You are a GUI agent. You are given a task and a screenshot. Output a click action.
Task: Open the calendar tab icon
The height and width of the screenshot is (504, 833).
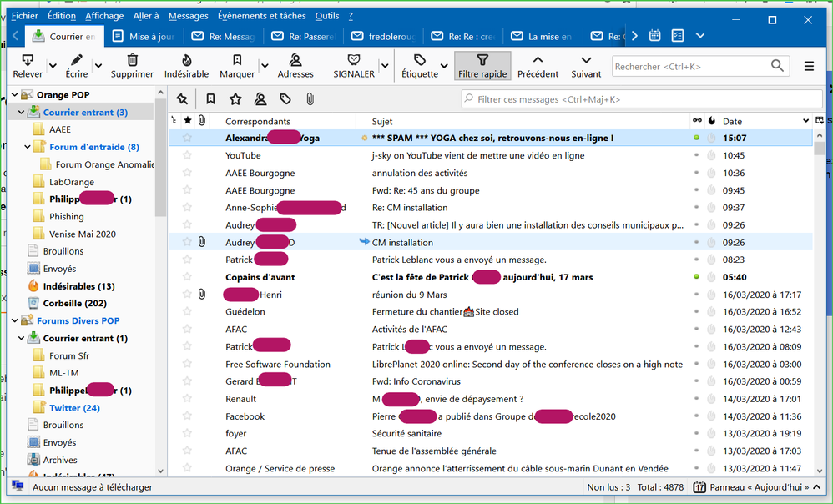pos(655,36)
